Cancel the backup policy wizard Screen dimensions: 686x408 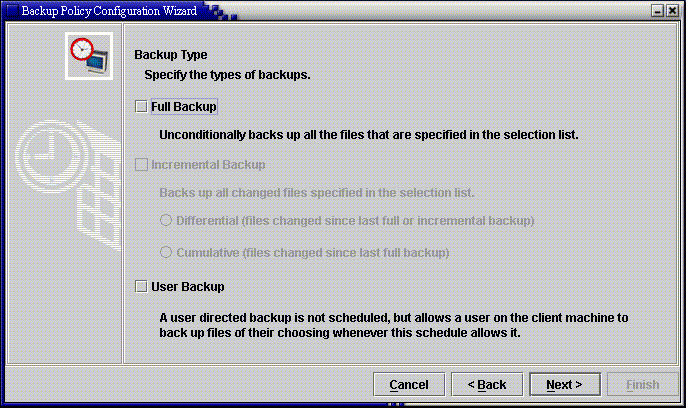[x=409, y=384]
